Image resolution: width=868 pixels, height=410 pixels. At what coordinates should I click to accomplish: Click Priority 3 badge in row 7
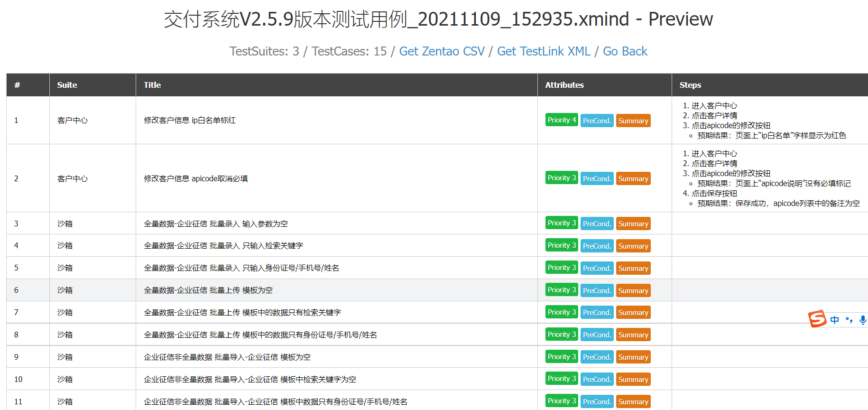click(562, 312)
